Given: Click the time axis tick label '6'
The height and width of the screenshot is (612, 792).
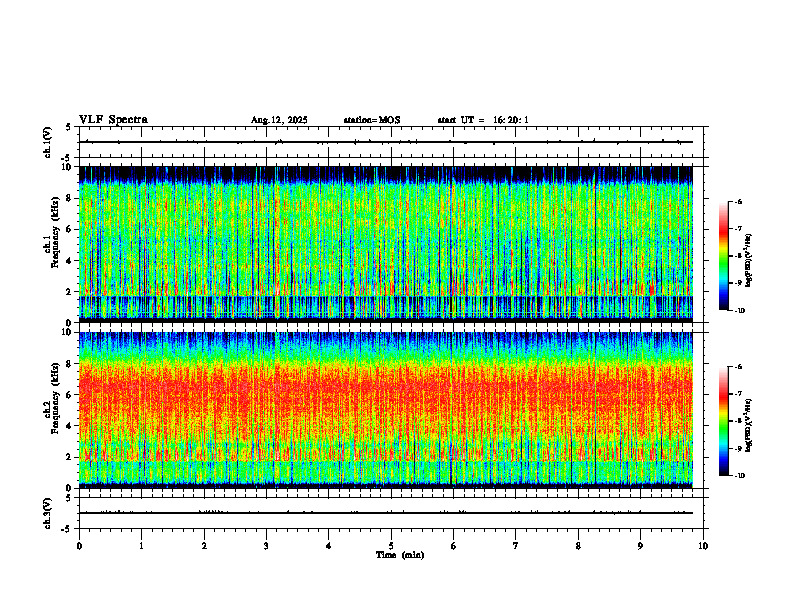Looking at the screenshot, I should 453,546.
